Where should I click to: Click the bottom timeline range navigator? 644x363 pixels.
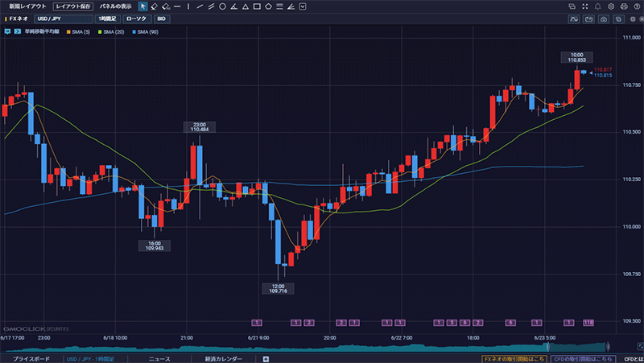pos(322,348)
